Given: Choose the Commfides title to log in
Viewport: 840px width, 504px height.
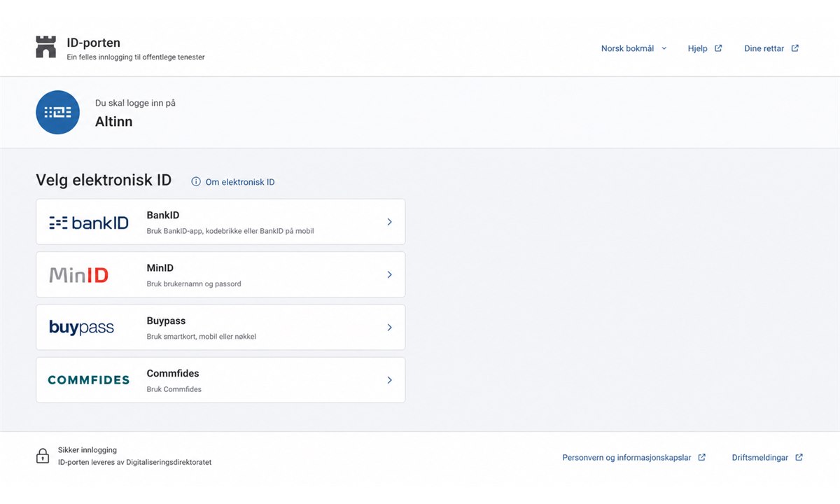Looking at the screenshot, I should (173, 374).
